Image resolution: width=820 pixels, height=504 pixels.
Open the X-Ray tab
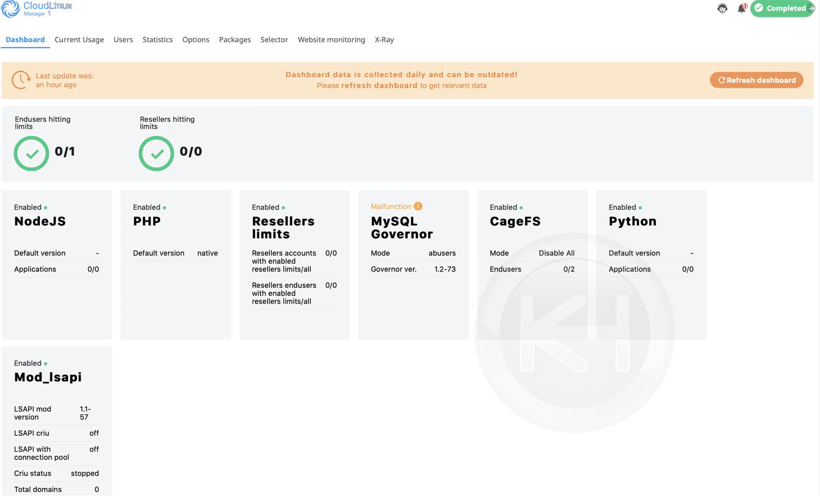pyautogui.click(x=384, y=39)
